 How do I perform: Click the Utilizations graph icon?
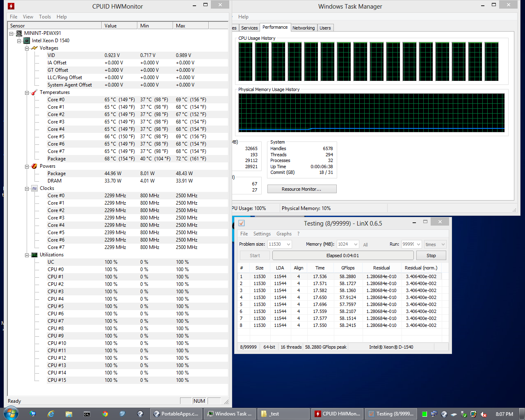pos(34,255)
